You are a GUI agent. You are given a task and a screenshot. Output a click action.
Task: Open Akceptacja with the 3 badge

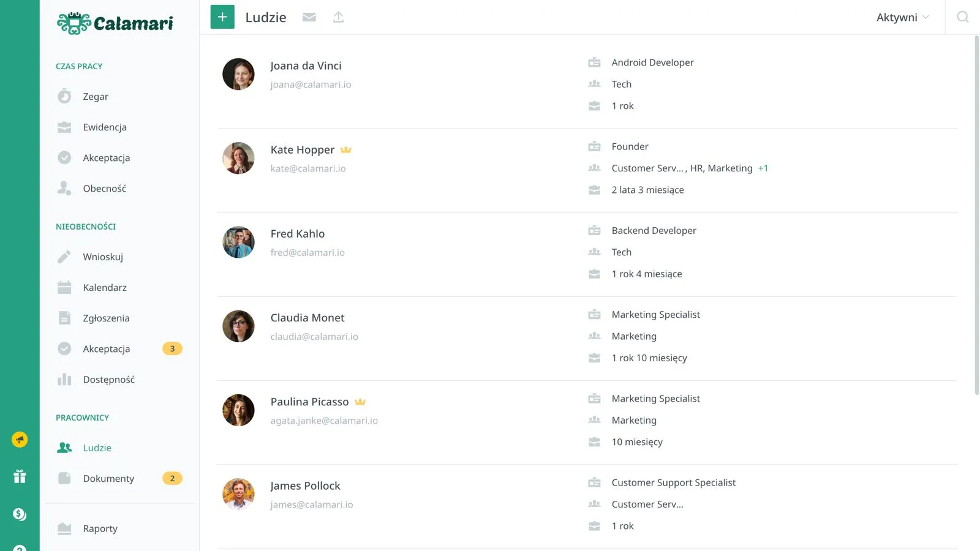click(107, 349)
